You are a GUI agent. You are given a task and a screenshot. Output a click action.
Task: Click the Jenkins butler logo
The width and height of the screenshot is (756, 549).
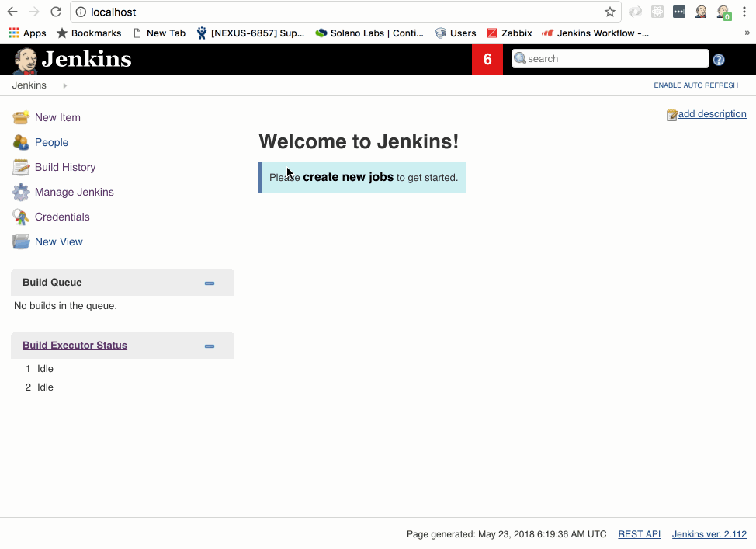coord(25,61)
